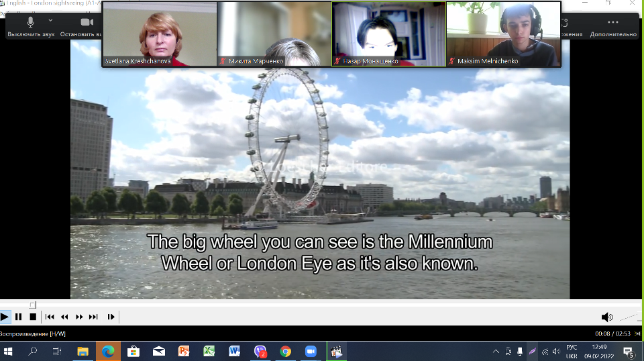Rewind the video

pos(64,317)
